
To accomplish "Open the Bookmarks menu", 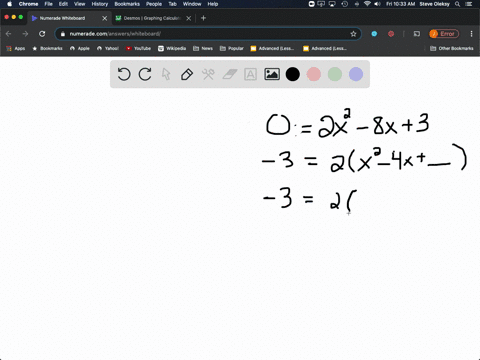I will pos(127,4).
